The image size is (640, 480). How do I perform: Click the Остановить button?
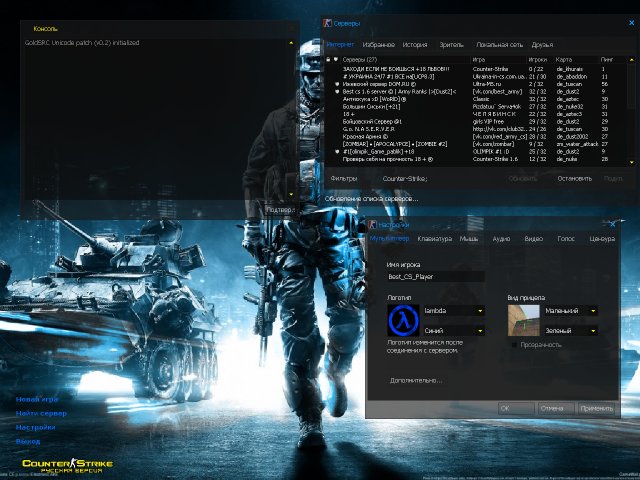(x=575, y=178)
